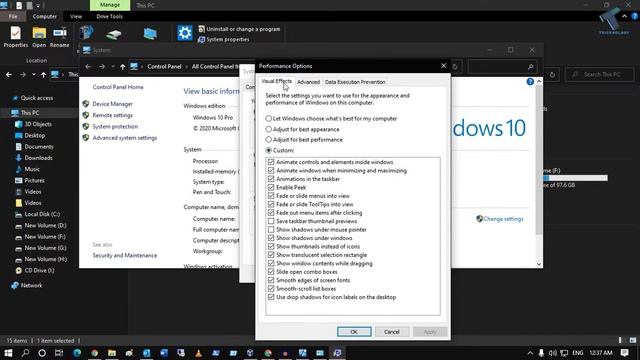This screenshot has width=640, height=360.
Task: Uncheck Use drop shadows for icon labels
Action: click(x=271, y=297)
